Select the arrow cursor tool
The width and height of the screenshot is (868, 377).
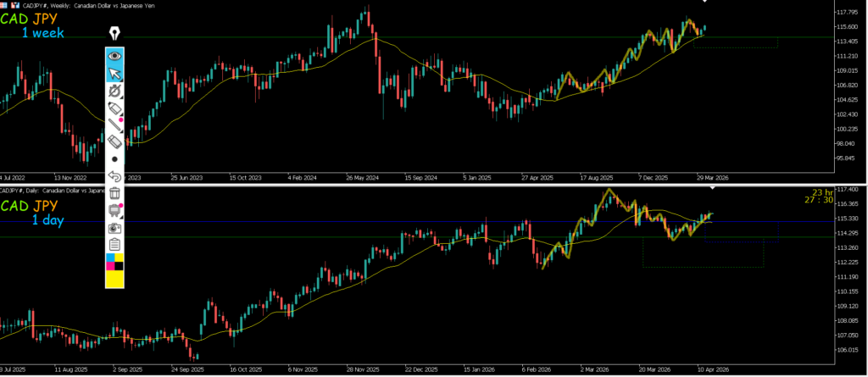[115, 74]
